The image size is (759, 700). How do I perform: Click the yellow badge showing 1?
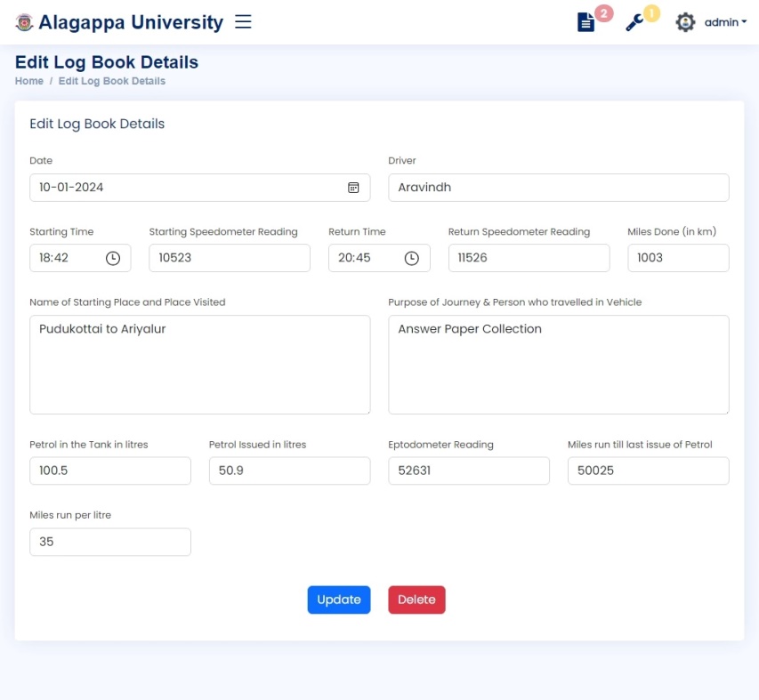[x=651, y=13]
